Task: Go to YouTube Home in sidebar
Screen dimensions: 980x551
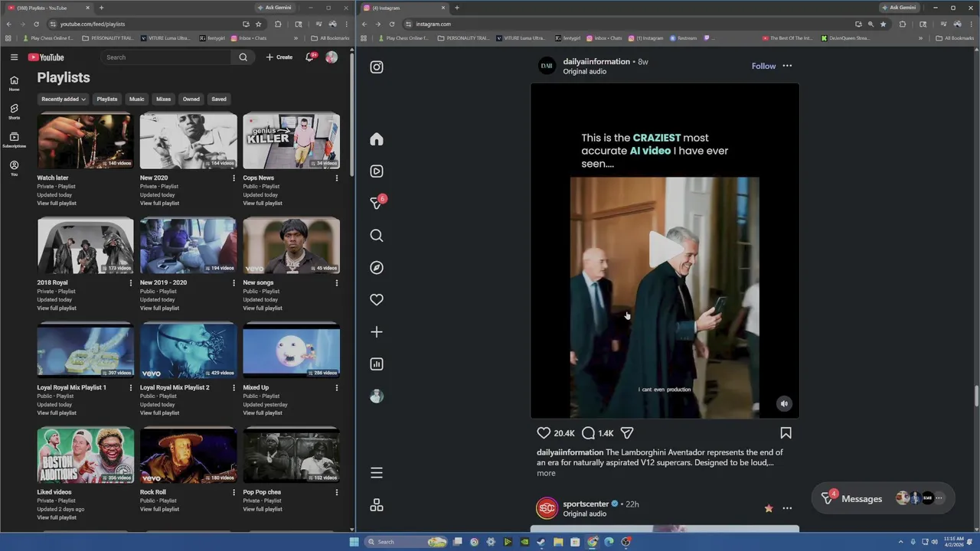Action: pyautogui.click(x=14, y=83)
